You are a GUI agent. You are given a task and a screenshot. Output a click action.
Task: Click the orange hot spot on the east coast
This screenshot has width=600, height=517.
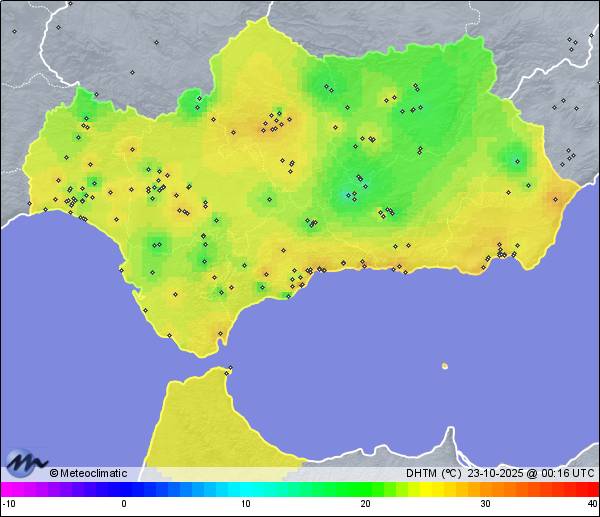(x=555, y=198)
